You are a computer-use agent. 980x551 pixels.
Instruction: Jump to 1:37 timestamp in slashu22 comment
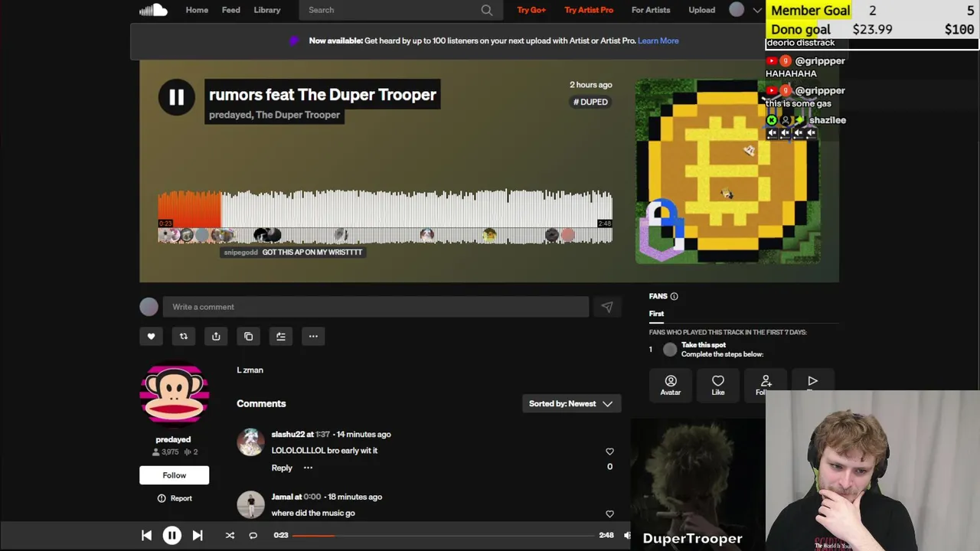click(323, 434)
